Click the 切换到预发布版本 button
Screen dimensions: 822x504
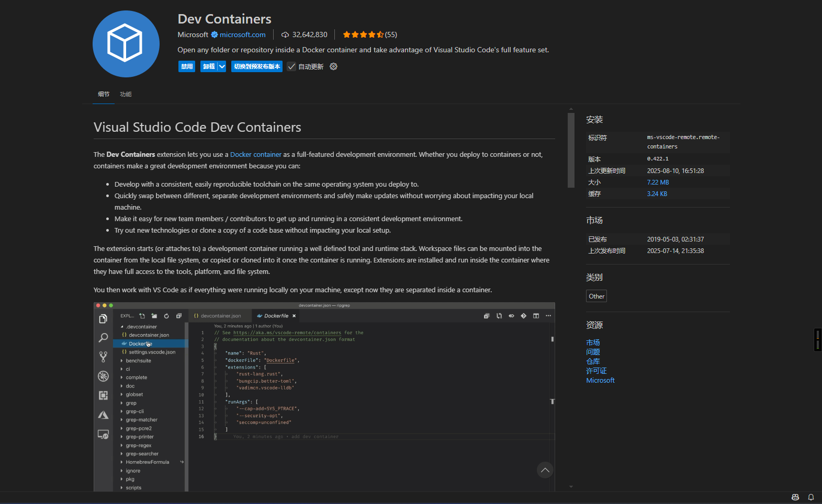click(x=257, y=66)
